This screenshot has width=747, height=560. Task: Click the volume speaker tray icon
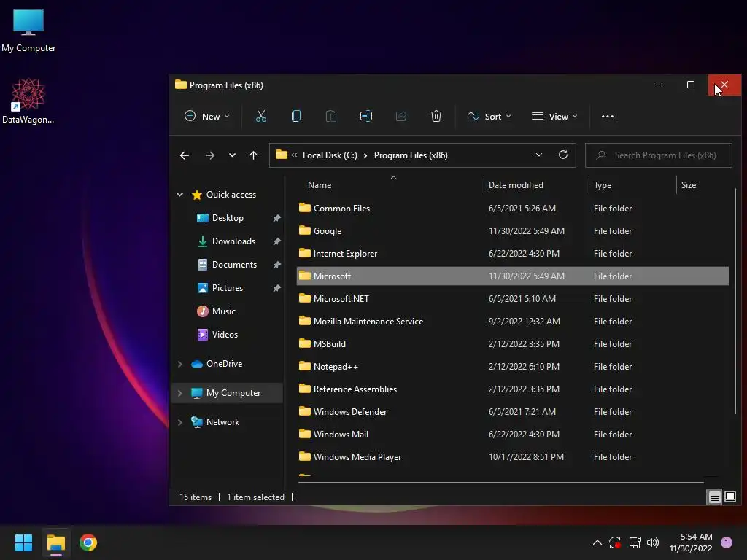point(653,542)
